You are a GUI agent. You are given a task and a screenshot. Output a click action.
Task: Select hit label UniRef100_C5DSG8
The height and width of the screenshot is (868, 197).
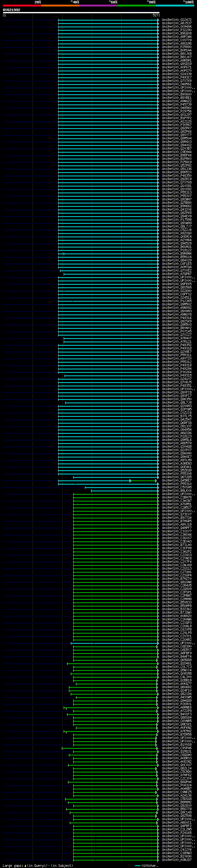point(176,799)
